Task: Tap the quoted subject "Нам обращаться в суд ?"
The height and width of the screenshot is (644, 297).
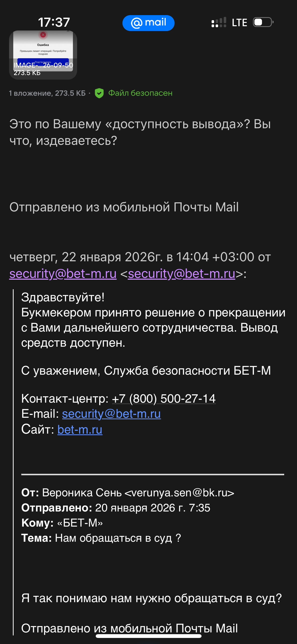Action: click(x=118, y=538)
